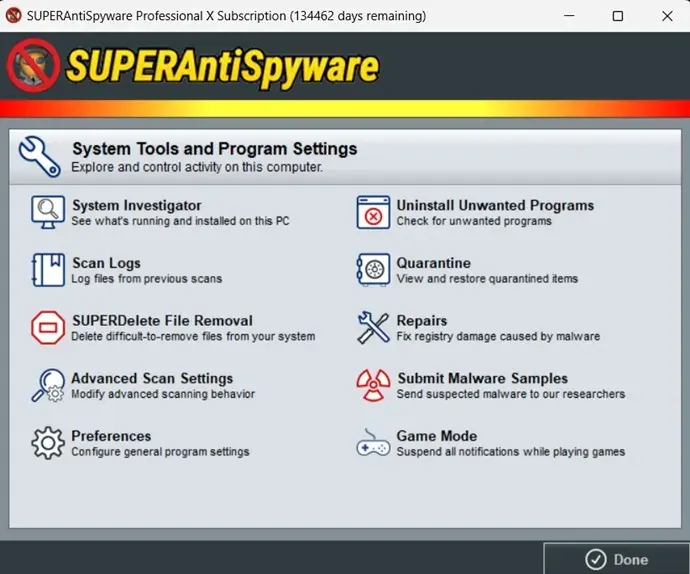Screen dimensions: 690x574
Task: Select Uninstall Unwanted Programs
Action: coord(495,205)
